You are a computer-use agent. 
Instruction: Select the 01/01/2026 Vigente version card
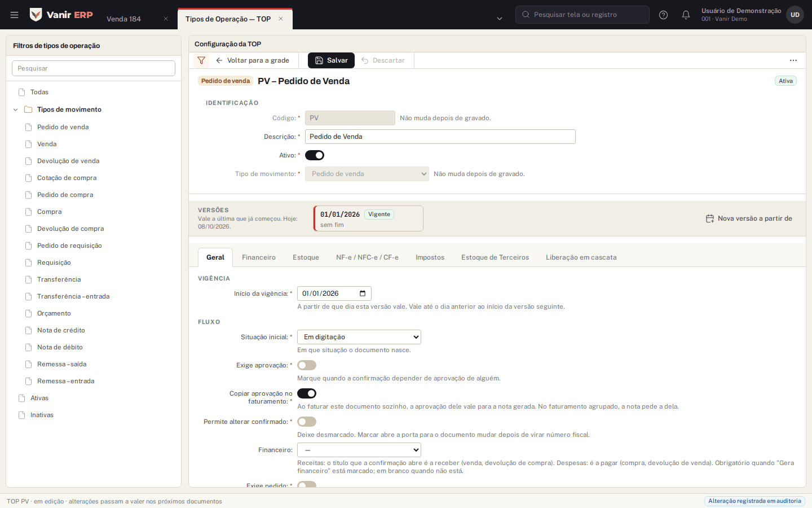(x=368, y=218)
